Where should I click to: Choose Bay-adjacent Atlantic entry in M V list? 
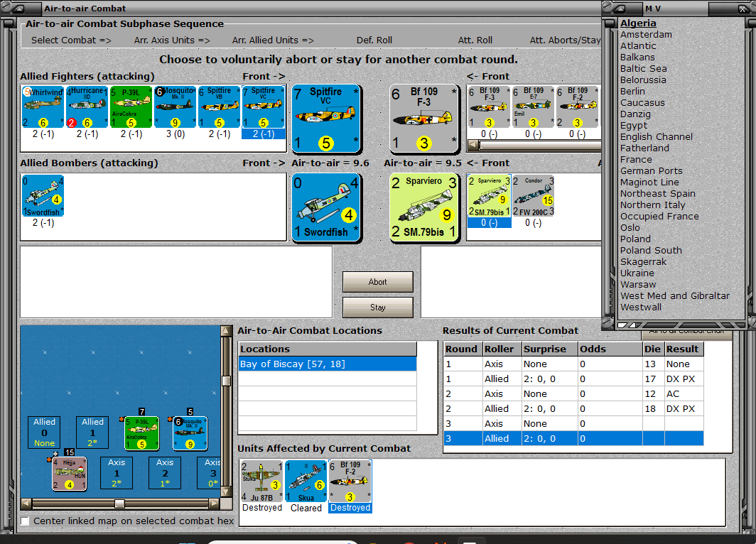click(638, 45)
